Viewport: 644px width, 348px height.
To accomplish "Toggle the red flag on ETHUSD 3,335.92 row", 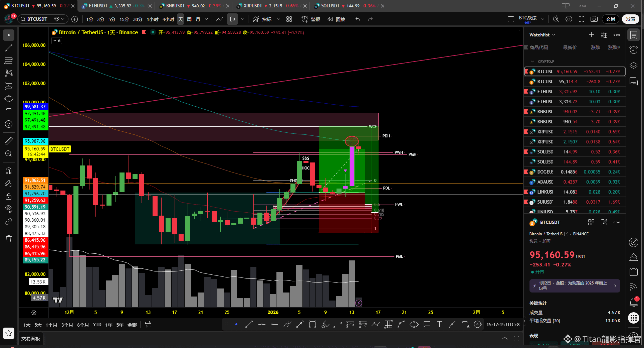I will tap(526, 92).
